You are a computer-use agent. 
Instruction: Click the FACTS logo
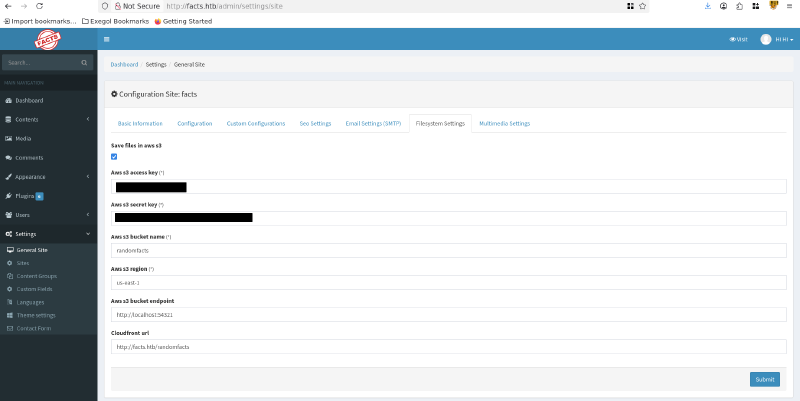point(48,40)
